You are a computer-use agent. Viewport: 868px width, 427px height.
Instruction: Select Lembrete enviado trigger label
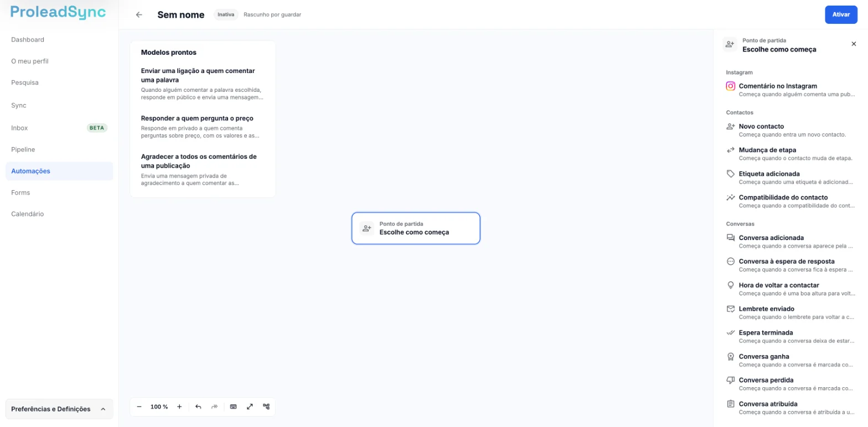pyautogui.click(x=767, y=309)
